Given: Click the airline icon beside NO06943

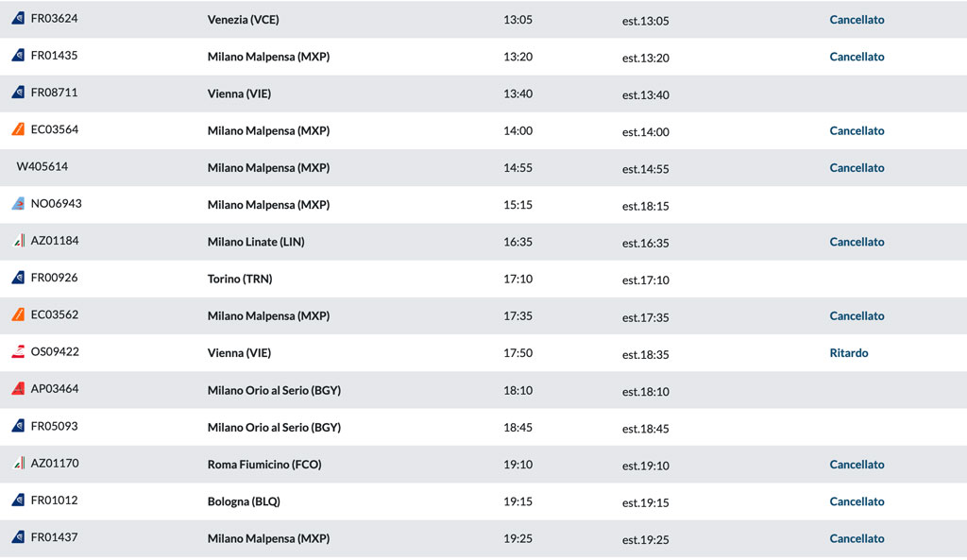Looking at the screenshot, I should coord(19,203).
